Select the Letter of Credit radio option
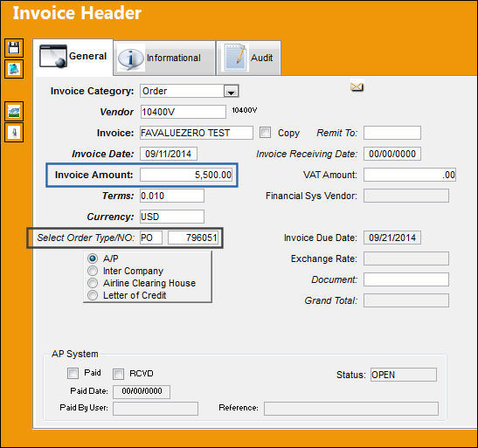The height and width of the screenshot is (448, 478). point(93,295)
